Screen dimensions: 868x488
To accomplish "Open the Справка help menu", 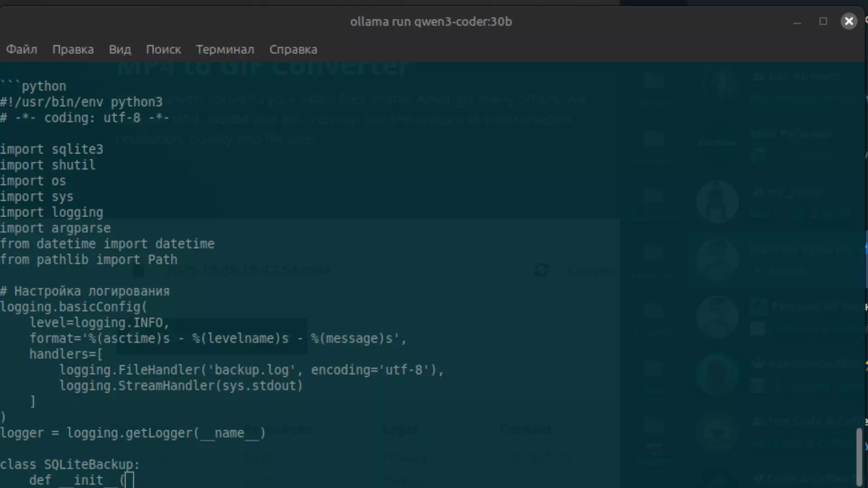I will [293, 50].
